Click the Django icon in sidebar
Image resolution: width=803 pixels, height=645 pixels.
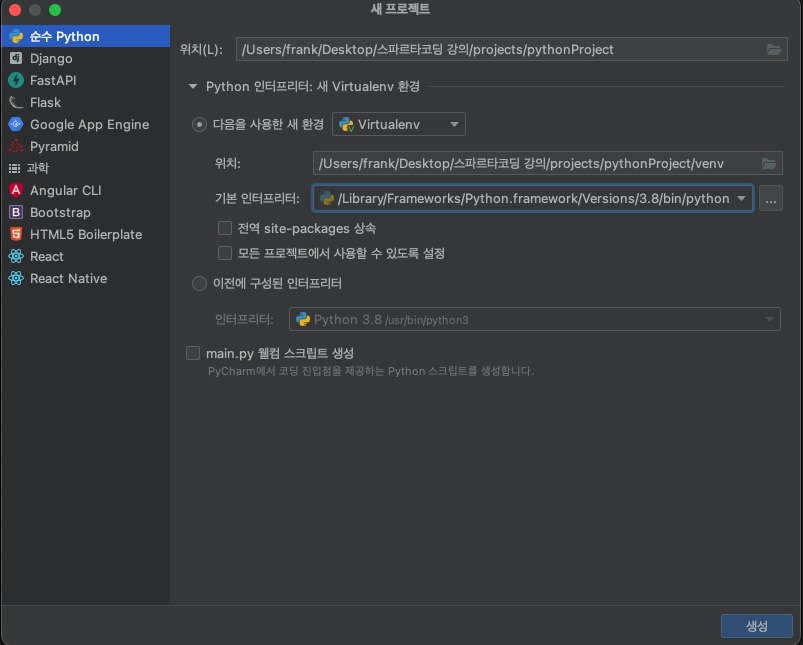tap(16, 58)
